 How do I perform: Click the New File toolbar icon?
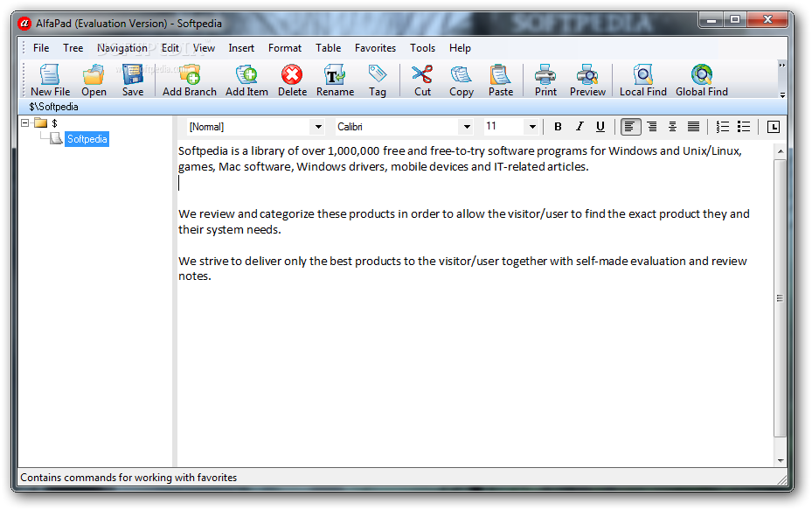50,80
